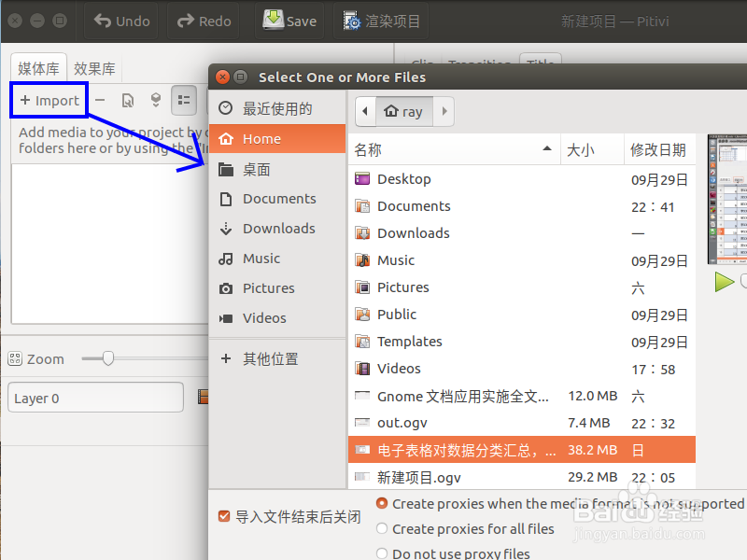Viewport: 747px width, 560px height.
Task: Select the Videos folder in file list
Action: coord(522,369)
